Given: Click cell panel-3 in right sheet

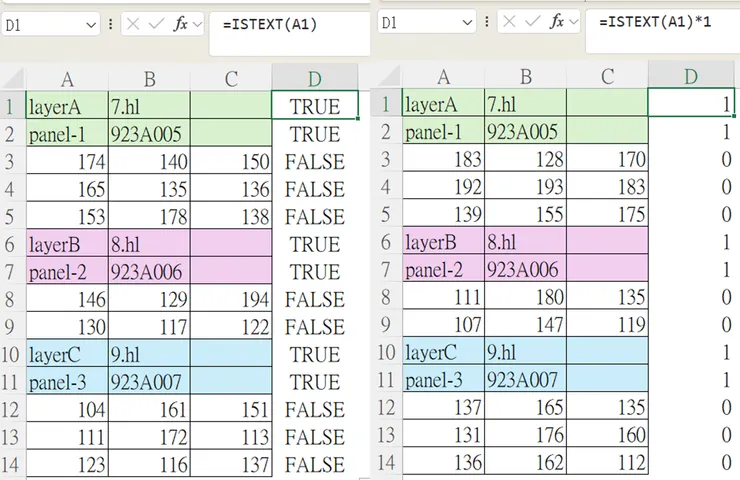Looking at the screenshot, I should (443, 379).
